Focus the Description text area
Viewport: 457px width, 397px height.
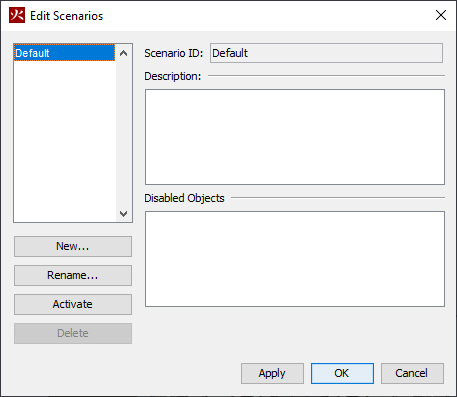(295, 137)
